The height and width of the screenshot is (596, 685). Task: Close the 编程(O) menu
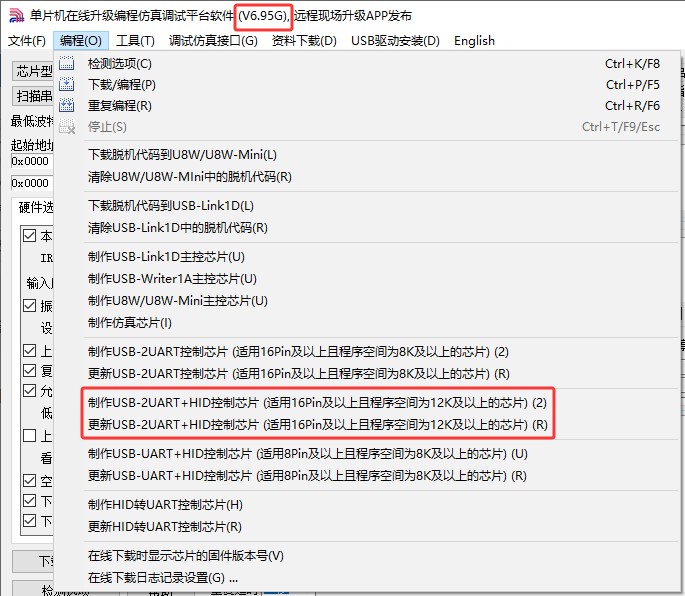[81, 41]
